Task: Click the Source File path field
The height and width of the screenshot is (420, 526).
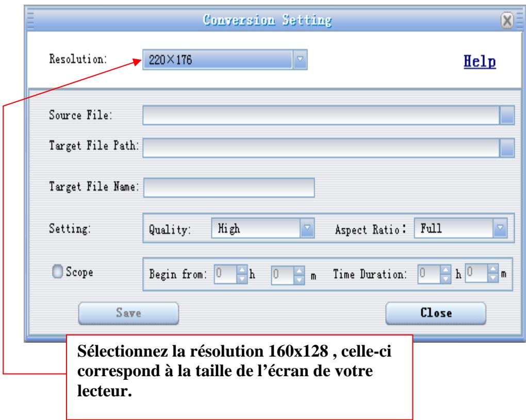Action: 321,115
